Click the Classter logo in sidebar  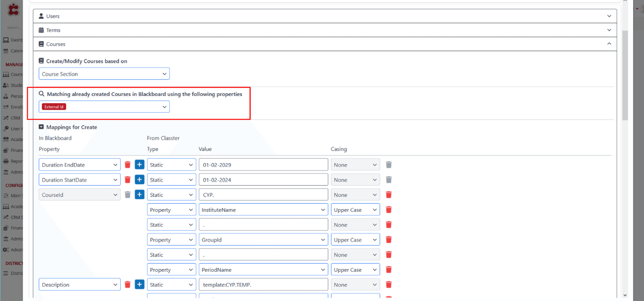coord(13,10)
